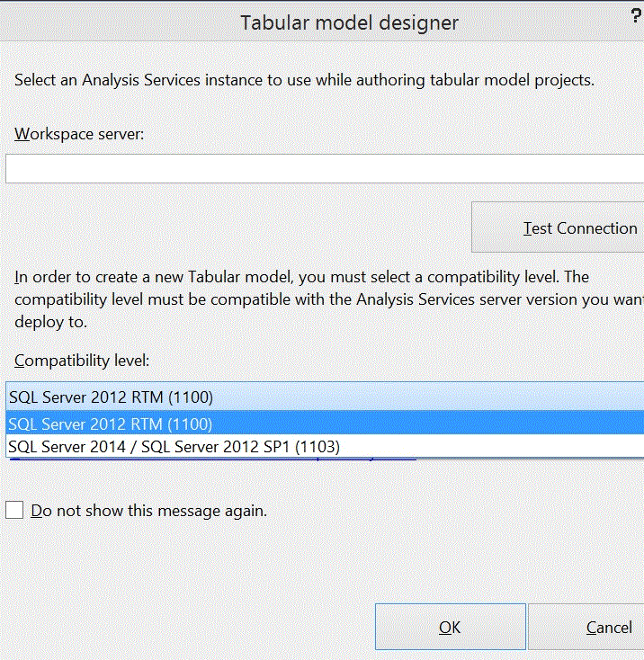Focus the Workspace server text field
The image size is (644, 660).
point(324,168)
